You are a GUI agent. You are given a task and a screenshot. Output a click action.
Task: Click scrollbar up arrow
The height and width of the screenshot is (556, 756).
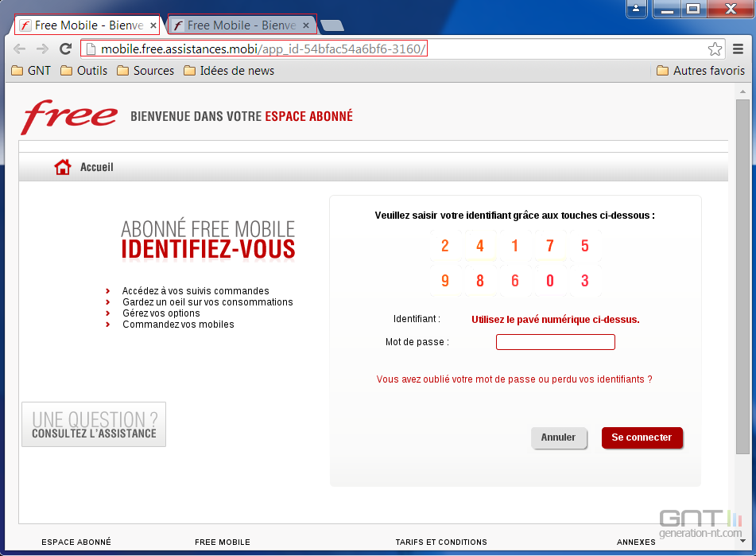(x=742, y=91)
